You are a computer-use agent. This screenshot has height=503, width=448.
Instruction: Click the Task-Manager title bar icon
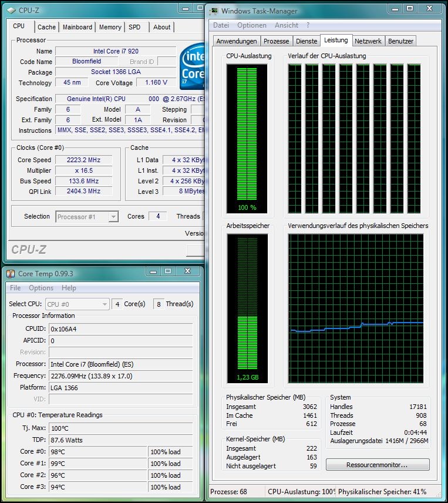[x=214, y=11]
